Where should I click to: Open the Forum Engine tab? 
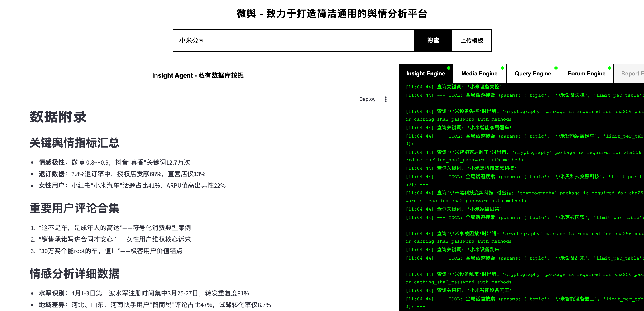tap(587, 73)
